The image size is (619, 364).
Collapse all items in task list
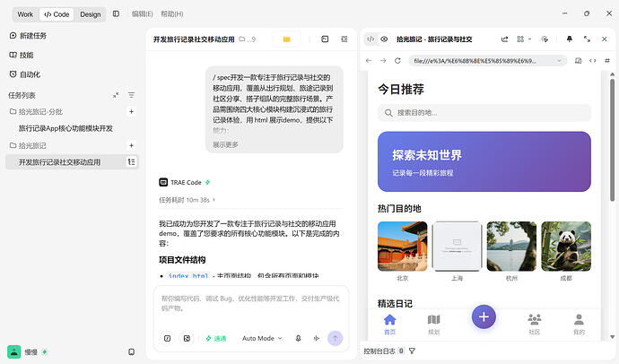tap(116, 95)
